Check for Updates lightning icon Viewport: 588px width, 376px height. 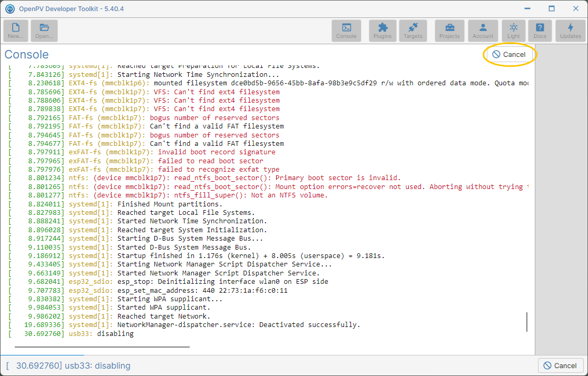pos(571,31)
